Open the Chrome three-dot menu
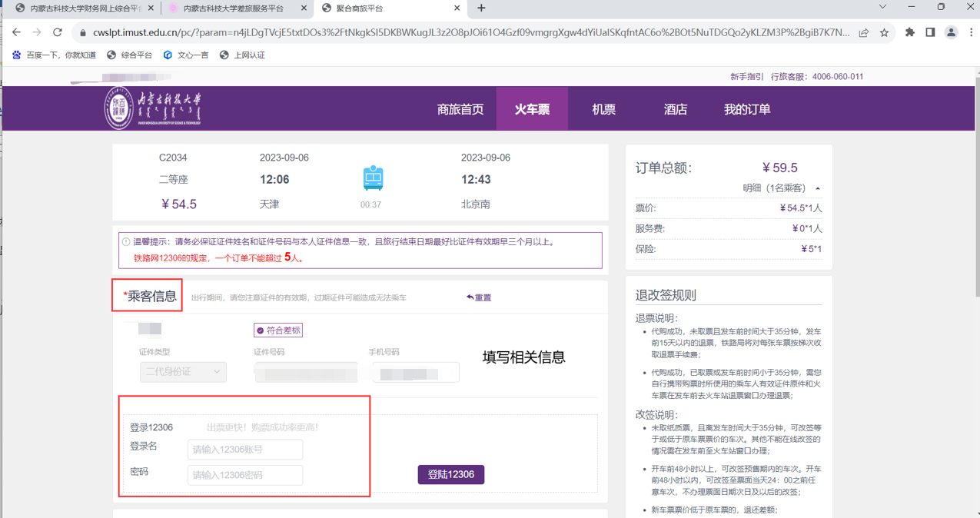The width and height of the screenshot is (980, 518). tap(971, 32)
